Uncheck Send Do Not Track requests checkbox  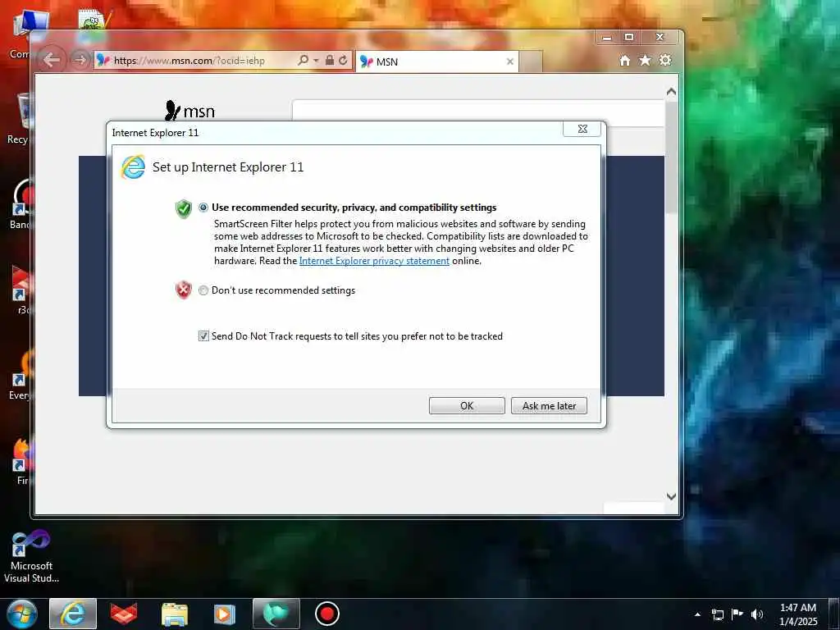[x=203, y=336]
